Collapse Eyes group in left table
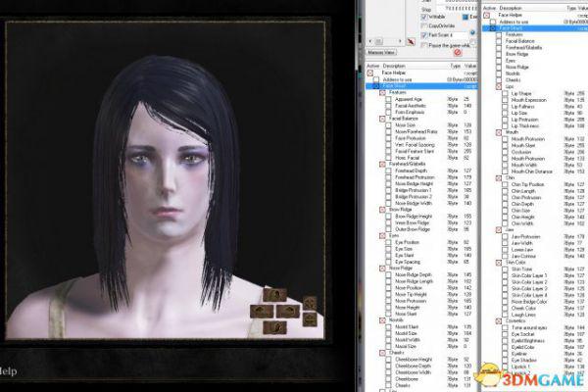The height and width of the screenshot is (392, 588). (x=382, y=235)
